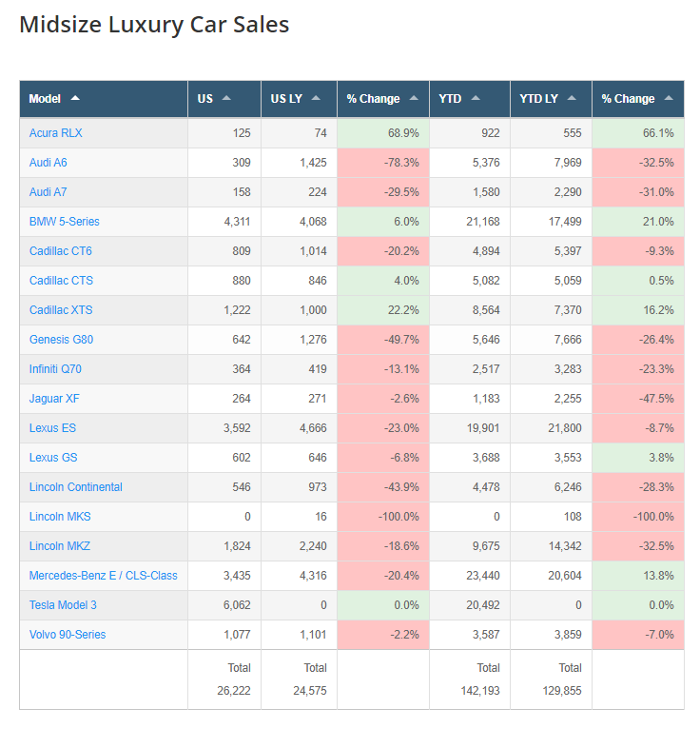Open Mercedes-Benz E / CLS-Class link
This screenshot has height=748, width=700.
[x=103, y=576]
